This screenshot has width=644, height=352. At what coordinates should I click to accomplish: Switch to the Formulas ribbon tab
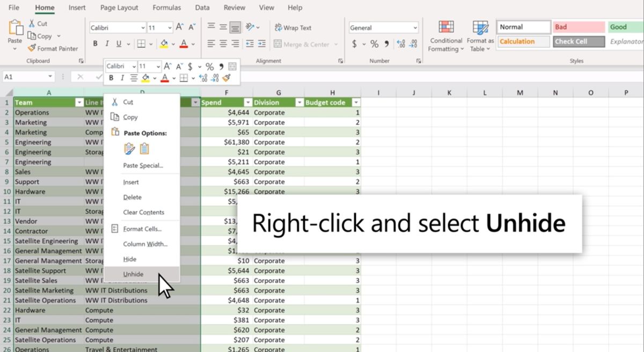[x=166, y=8]
